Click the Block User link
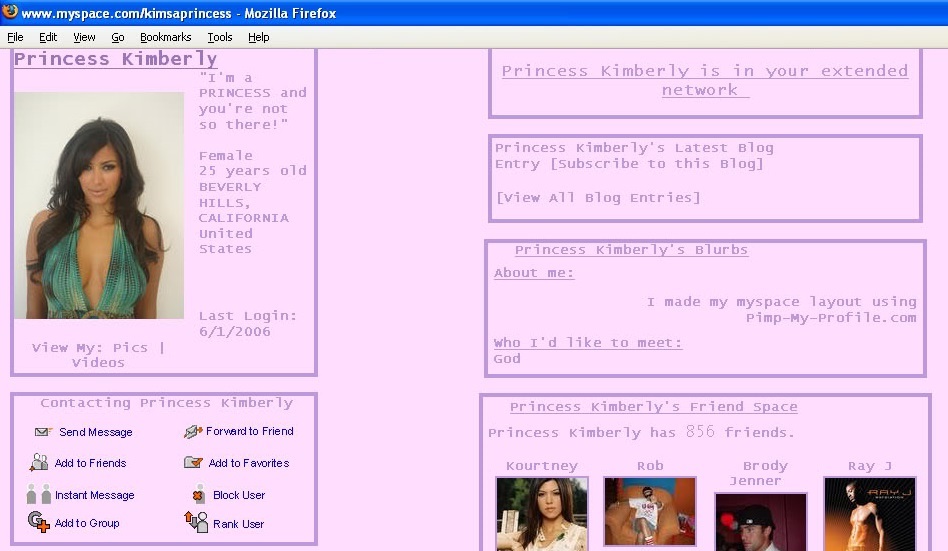 239,495
